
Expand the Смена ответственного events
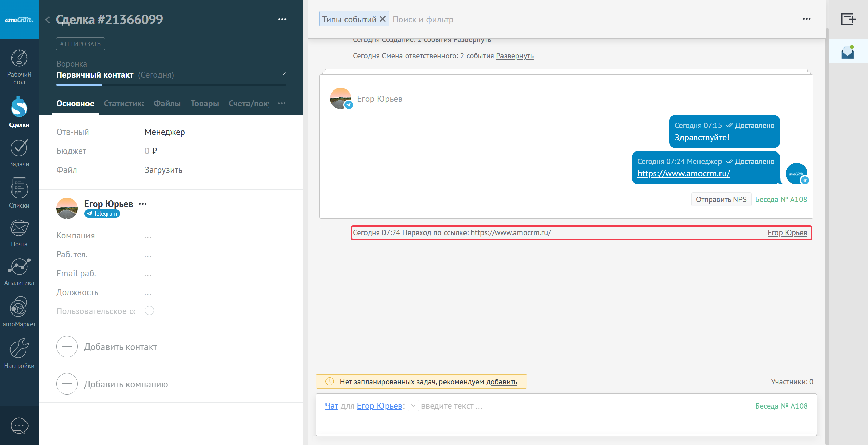(514, 56)
